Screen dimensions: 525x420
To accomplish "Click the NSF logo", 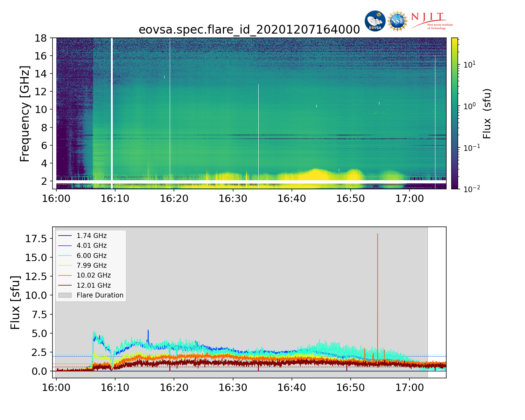I will click(x=397, y=21).
